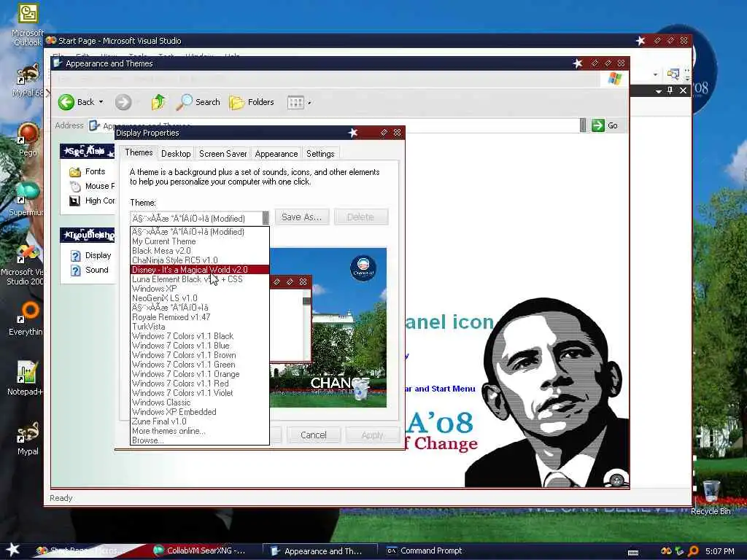This screenshot has width=747, height=560.
Task: Choose ChaNinja Style RC5 v1.0 theme
Action: click(200, 260)
